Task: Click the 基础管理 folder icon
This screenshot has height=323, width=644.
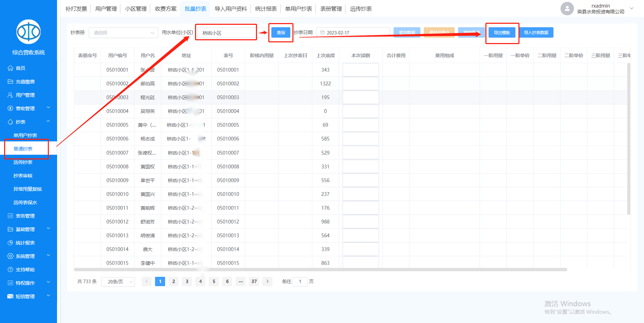Action: tap(10, 229)
